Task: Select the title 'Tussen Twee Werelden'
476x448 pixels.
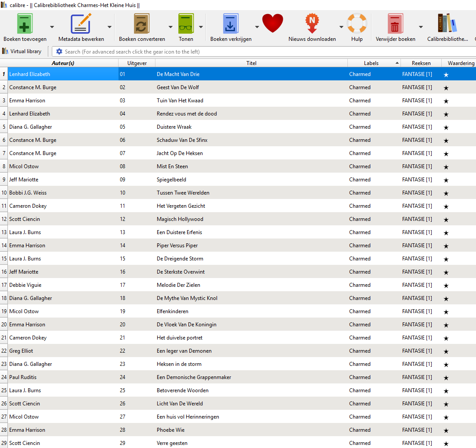Action: click(x=183, y=193)
